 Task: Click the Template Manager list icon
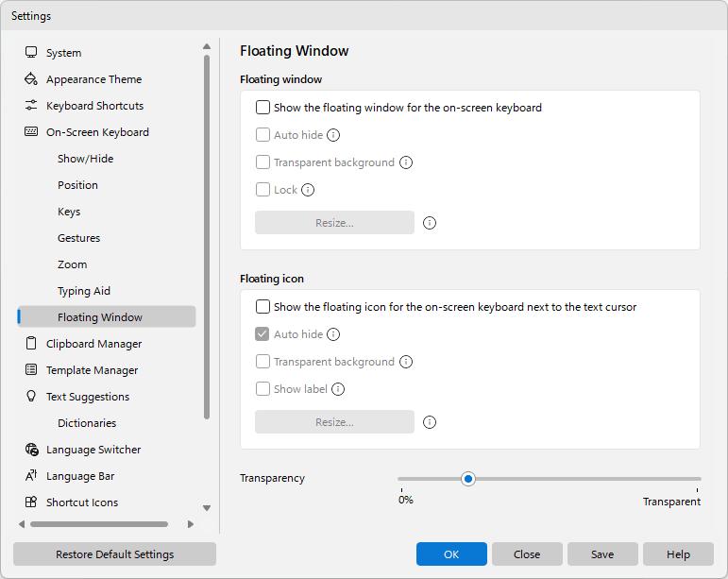click(31, 369)
